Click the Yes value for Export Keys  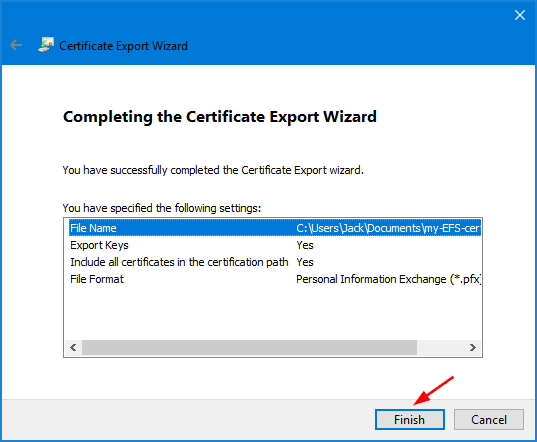tap(305, 245)
